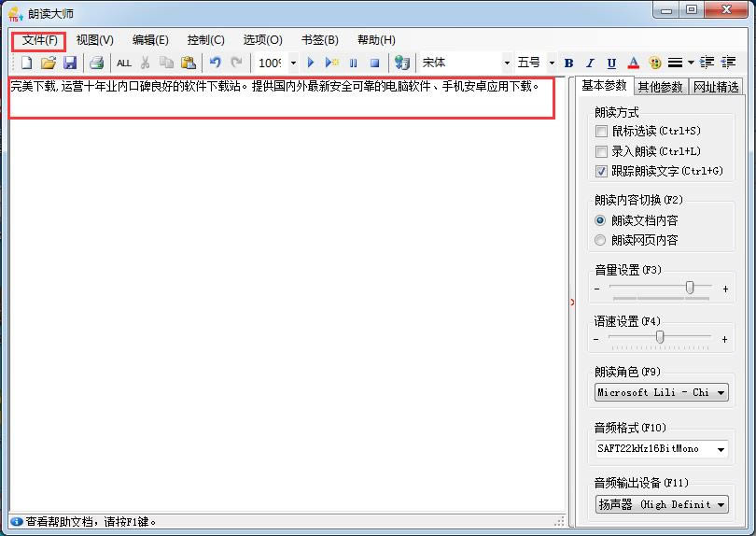The height and width of the screenshot is (536, 756).
Task: Pause the reading playback
Action: click(354, 63)
